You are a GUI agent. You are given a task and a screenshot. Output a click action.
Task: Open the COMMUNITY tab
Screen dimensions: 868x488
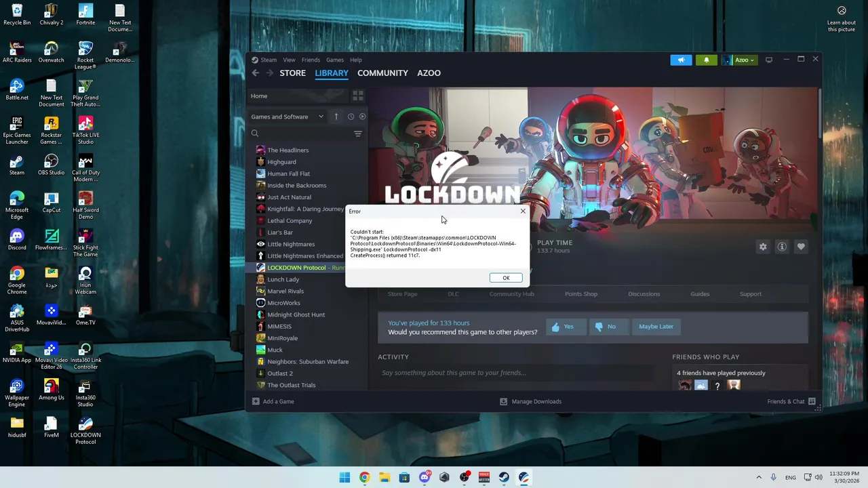(382, 73)
